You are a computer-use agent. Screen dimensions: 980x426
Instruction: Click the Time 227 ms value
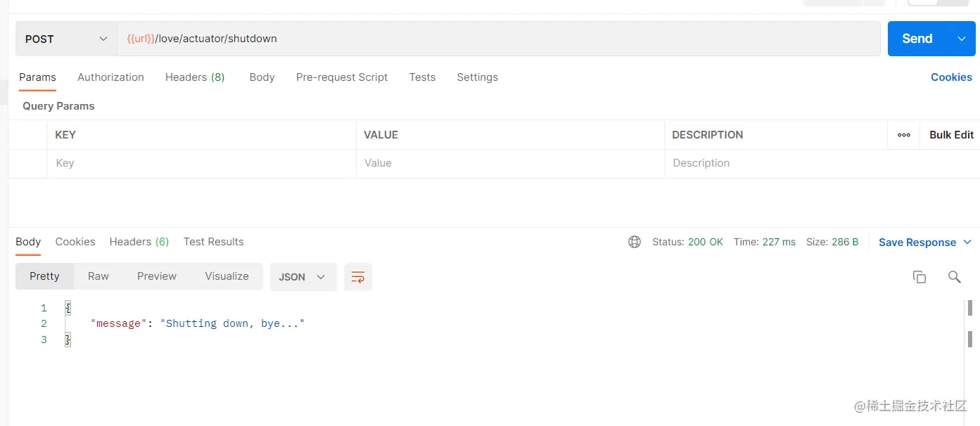click(x=779, y=242)
